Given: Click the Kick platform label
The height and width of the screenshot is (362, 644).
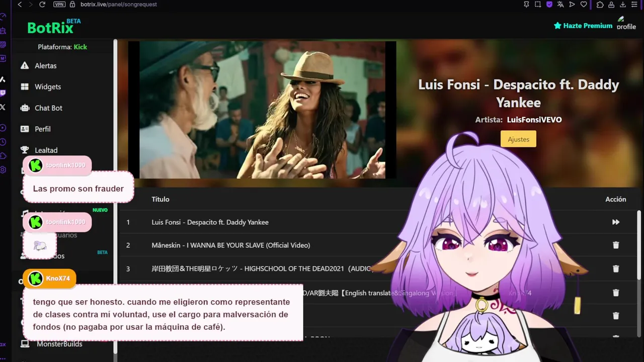Looking at the screenshot, I should pos(80,47).
